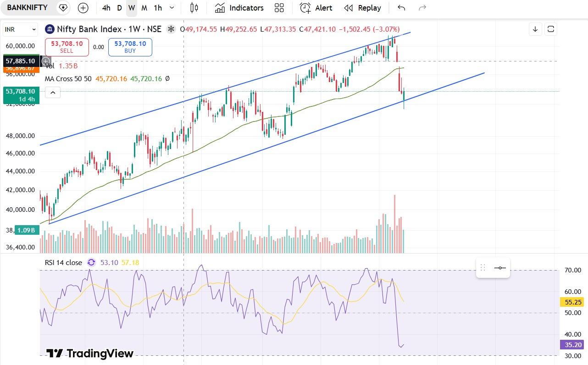Click the 40,000.00 price scale label
588x365 pixels.
pyautogui.click(x=20, y=210)
